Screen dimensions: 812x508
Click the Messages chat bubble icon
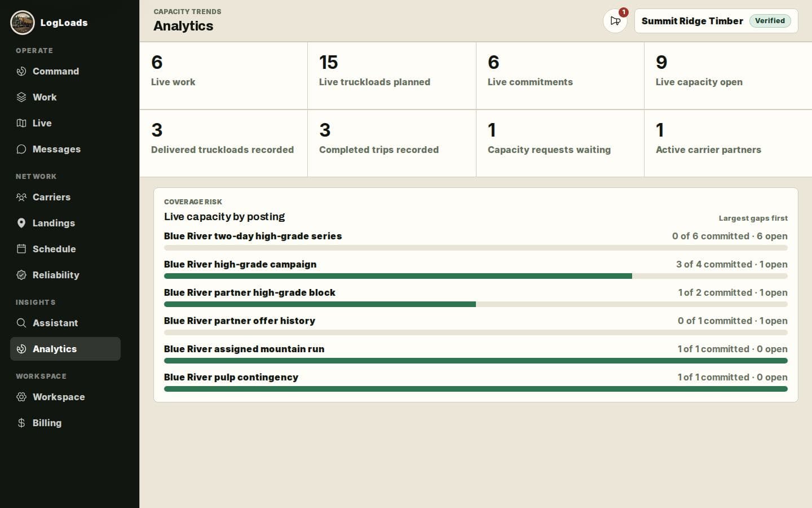point(21,149)
